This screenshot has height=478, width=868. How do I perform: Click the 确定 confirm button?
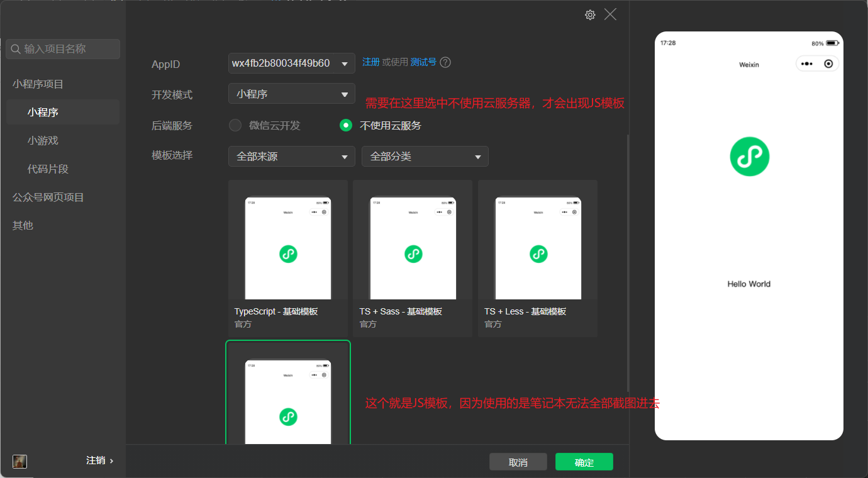click(584, 462)
